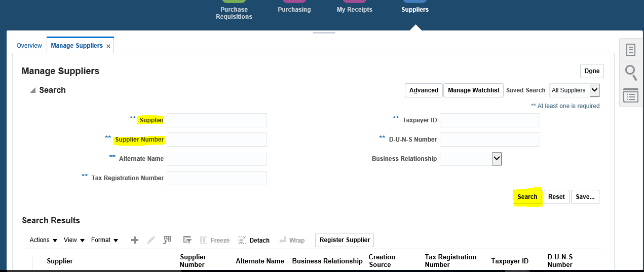Image resolution: width=644 pixels, height=272 pixels.
Task: Switch to the Overview tab
Action: (x=29, y=46)
